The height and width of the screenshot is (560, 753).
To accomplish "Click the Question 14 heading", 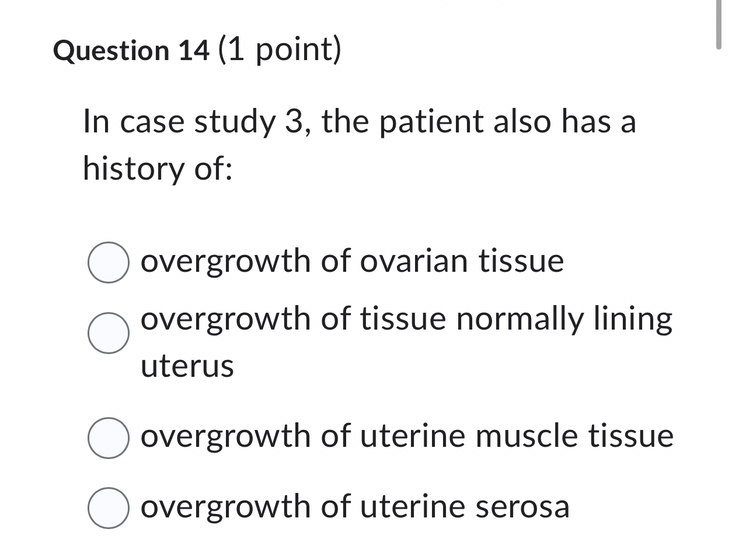I will 130,50.
